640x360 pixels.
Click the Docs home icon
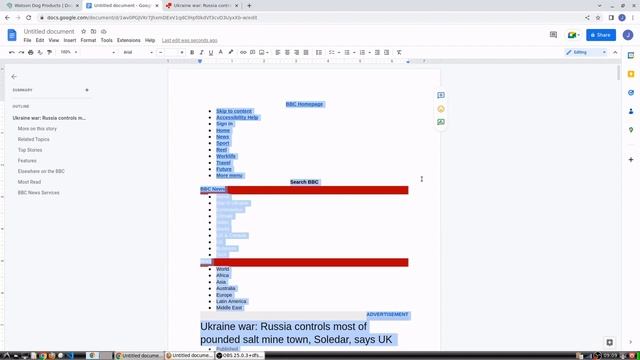coord(12,35)
